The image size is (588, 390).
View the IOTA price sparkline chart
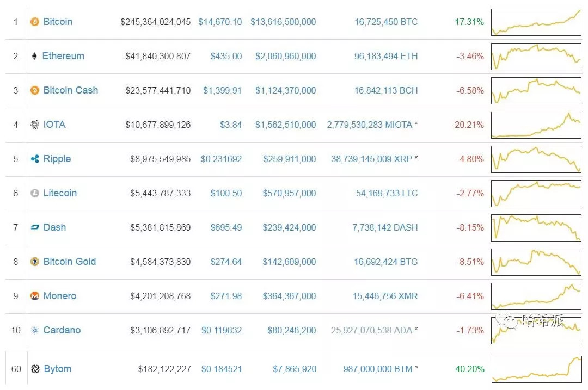click(x=536, y=125)
